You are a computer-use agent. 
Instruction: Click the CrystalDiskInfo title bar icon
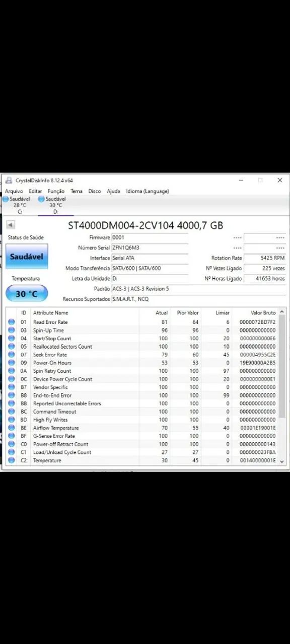[9, 180]
